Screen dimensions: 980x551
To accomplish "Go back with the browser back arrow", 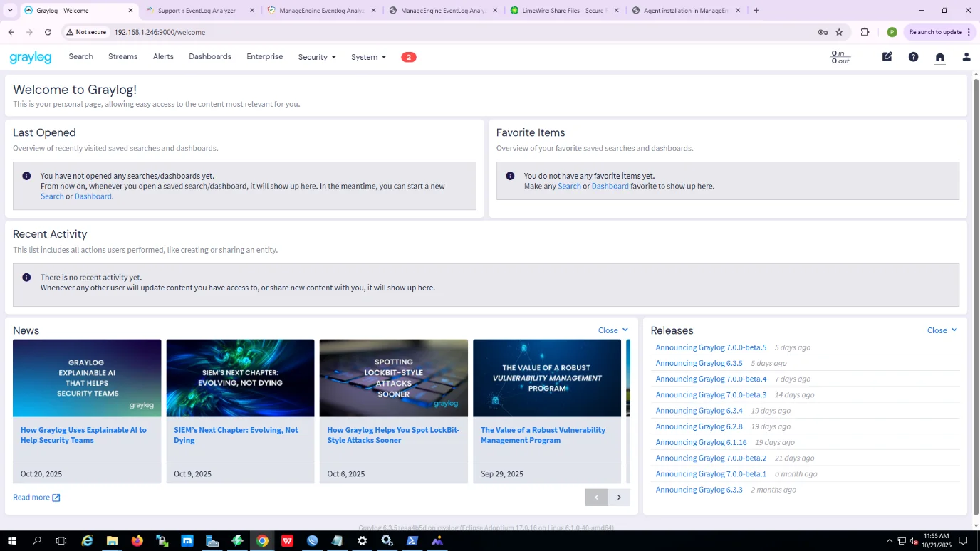I will [x=11, y=32].
